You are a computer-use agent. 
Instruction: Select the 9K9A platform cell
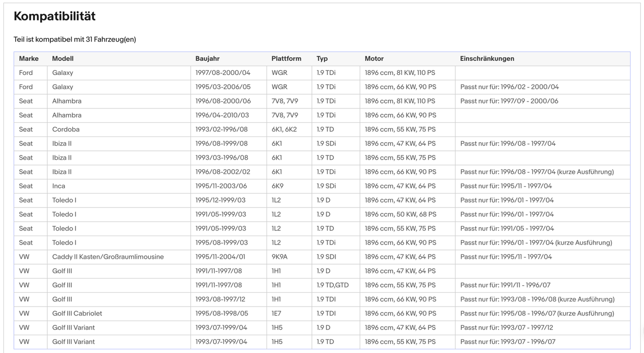tap(279, 257)
